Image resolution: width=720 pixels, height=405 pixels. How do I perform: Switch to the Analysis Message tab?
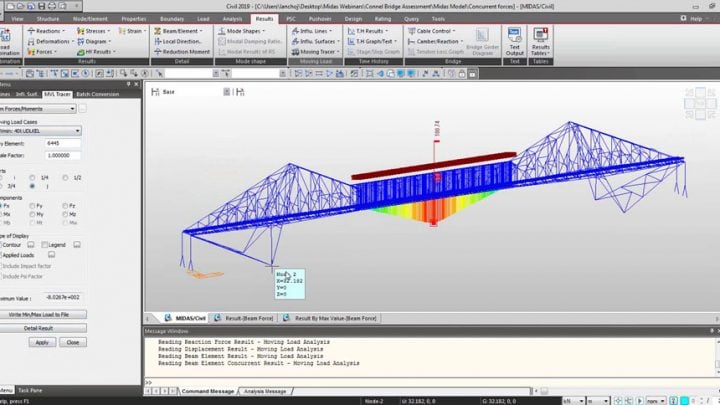pyautogui.click(x=265, y=391)
